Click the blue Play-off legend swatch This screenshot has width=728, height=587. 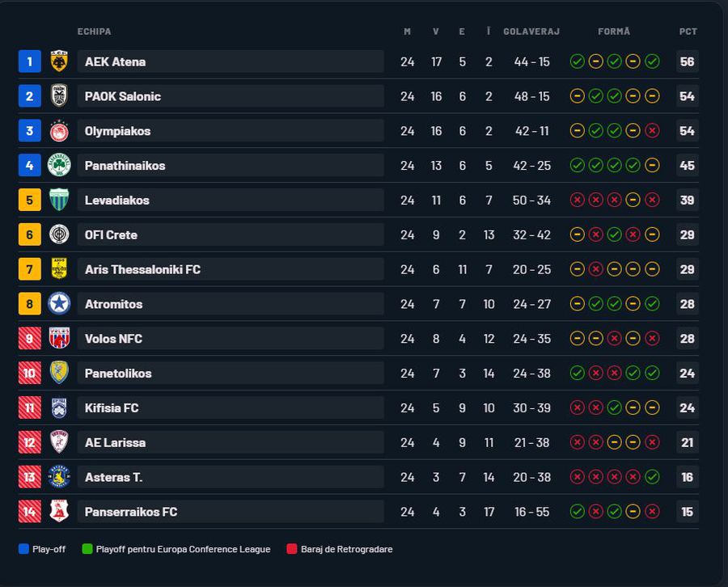click(23, 549)
